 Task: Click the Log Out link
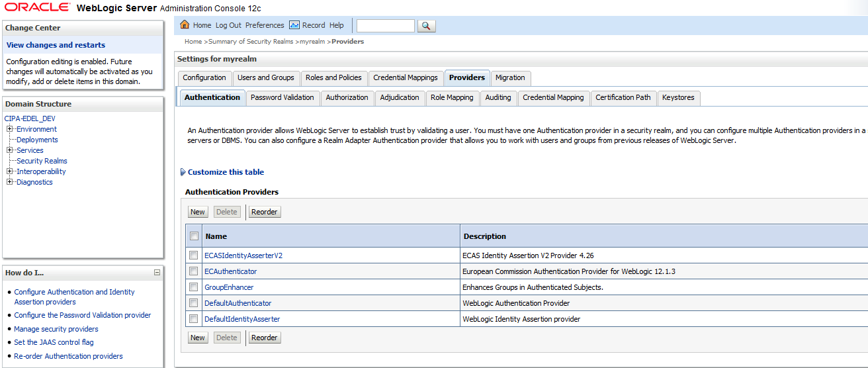coord(228,25)
